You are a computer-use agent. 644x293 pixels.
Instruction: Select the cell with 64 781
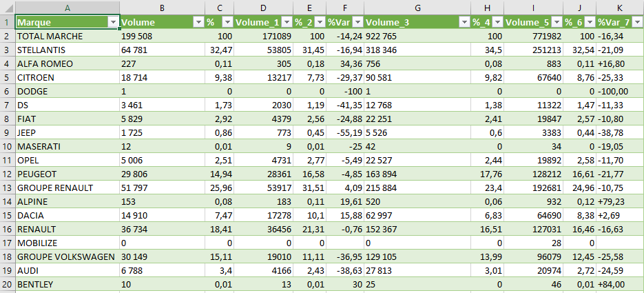(x=163, y=50)
